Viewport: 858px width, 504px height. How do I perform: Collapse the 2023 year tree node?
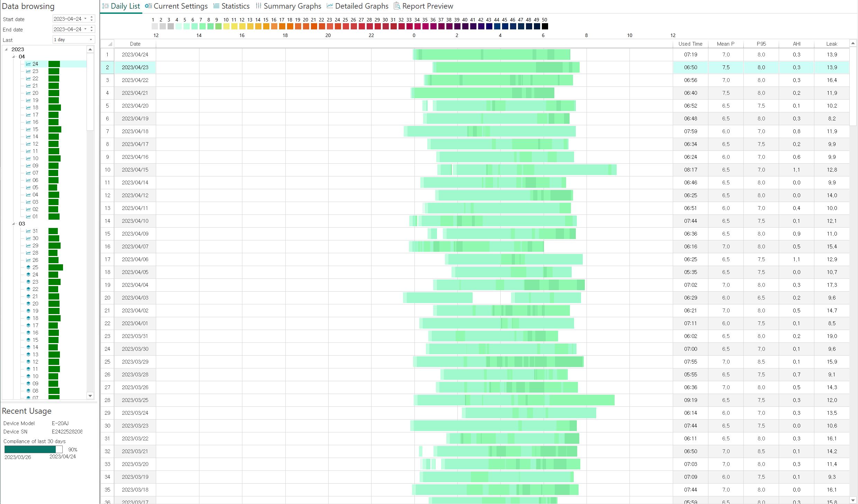[x=6, y=49]
